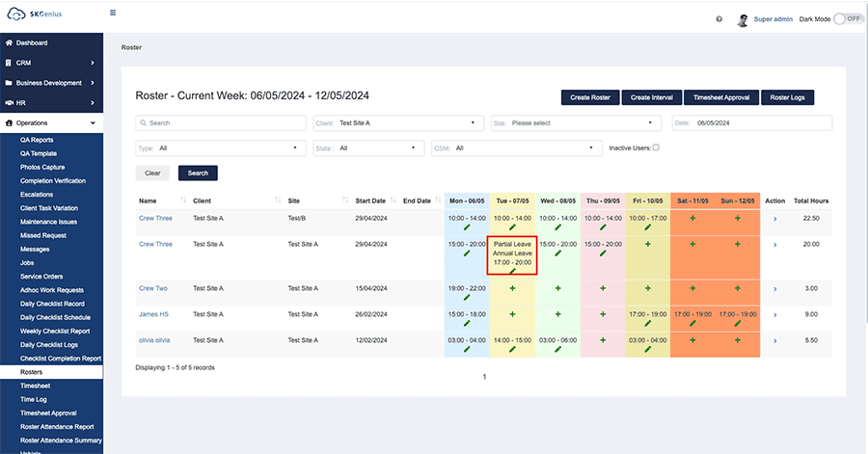The width and height of the screenshot is (868, 454).
Task: Open the olivia olivia name link
Action: click(154, 340)
